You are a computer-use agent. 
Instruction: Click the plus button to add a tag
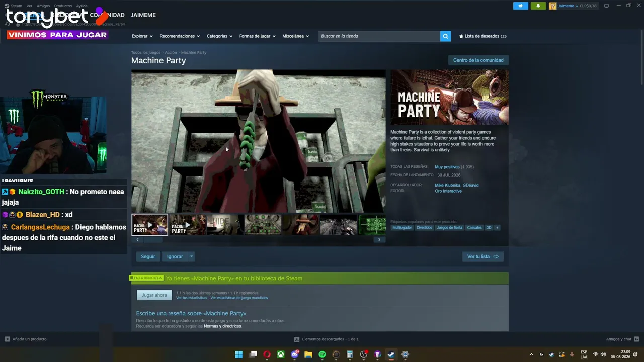click(497, 228)
